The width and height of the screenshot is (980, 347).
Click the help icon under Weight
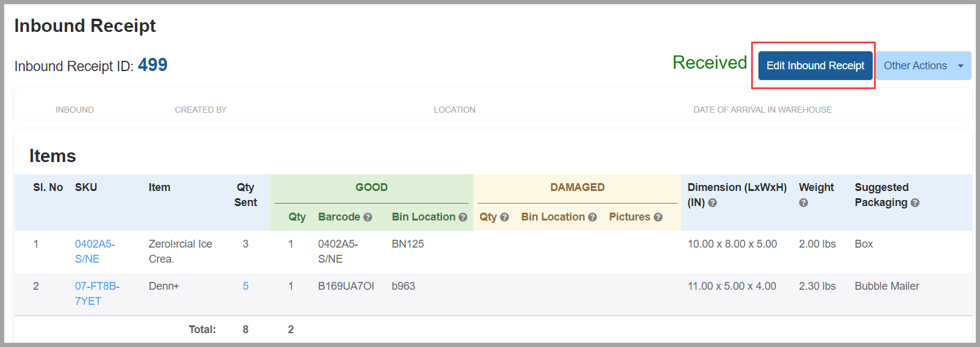(803, 203)
